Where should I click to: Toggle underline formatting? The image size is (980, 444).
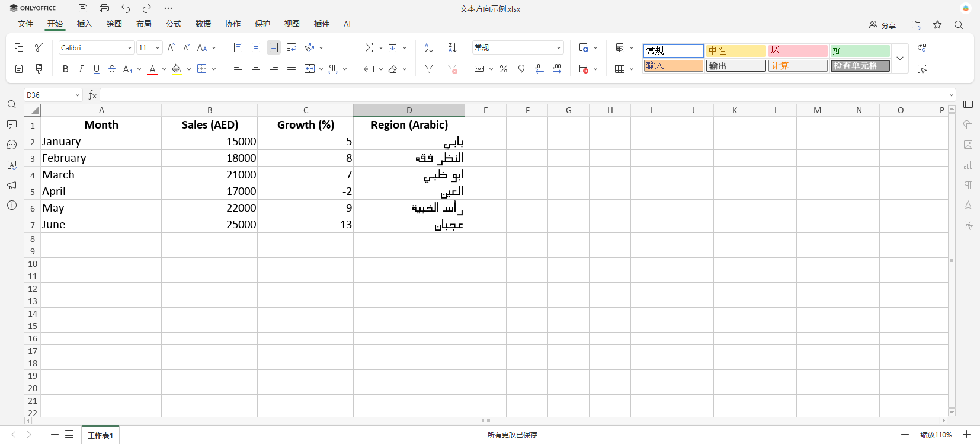pyautogui.click(x=97, y=69)
